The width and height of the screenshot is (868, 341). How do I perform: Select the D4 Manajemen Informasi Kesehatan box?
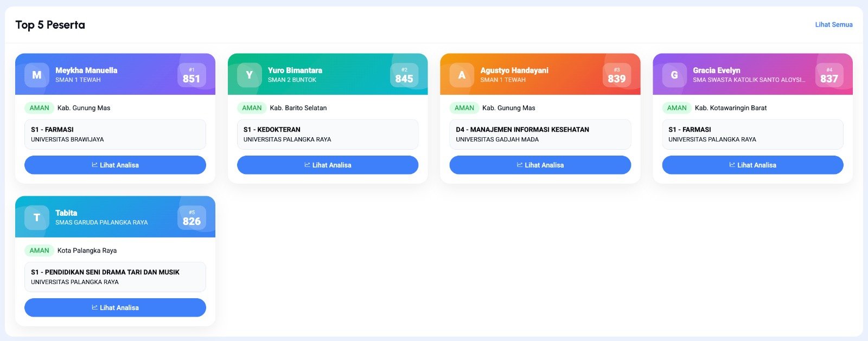[x=540, y=134]
